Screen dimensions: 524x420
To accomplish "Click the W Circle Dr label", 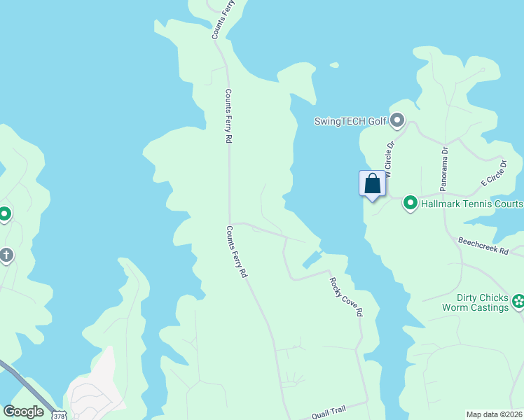I will [x=389, y=160].
